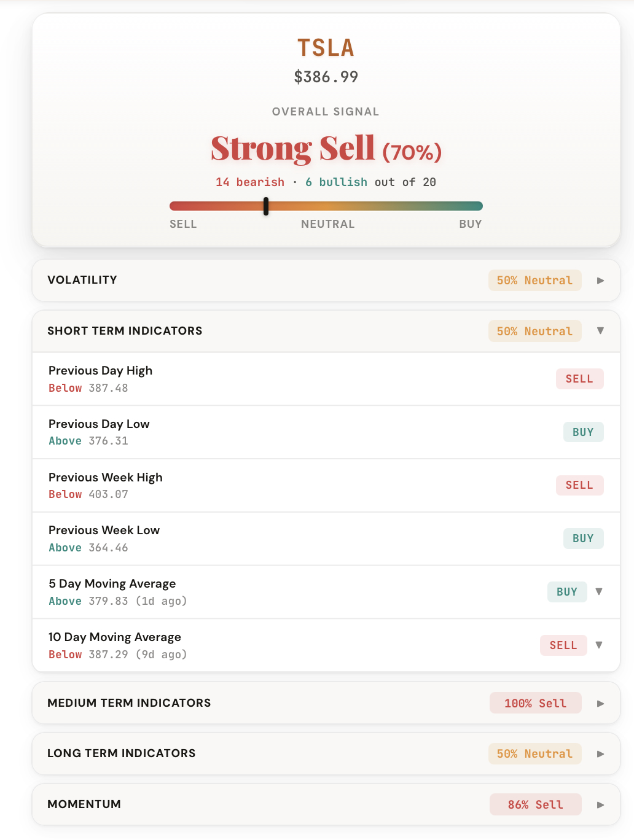Click the Medium Term 100% Sell badge
The height and width of the screenshot is (840, 634).
click(535, 704)
